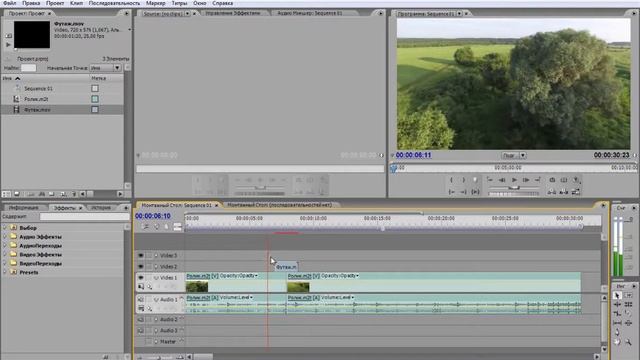This screenshot has width=640, height=360.
Task: Set In point in Program monitor
Action: click(x=451, y=180)
